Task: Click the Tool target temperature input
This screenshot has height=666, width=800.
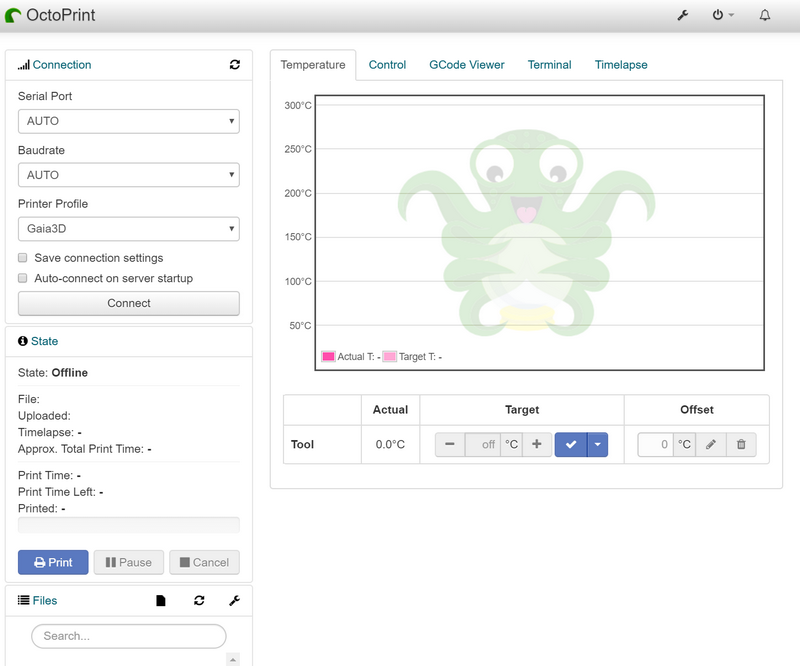Action: [x=483, y=445]
